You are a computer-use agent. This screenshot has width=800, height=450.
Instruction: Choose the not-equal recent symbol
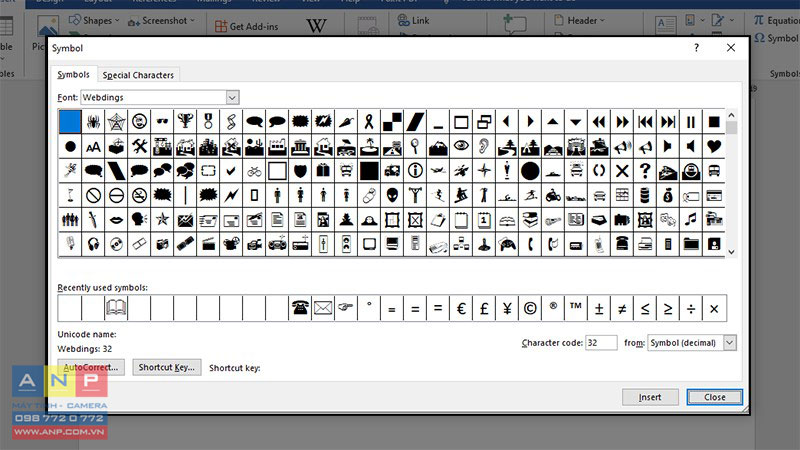pyautogui.click(x=622, y=308)
